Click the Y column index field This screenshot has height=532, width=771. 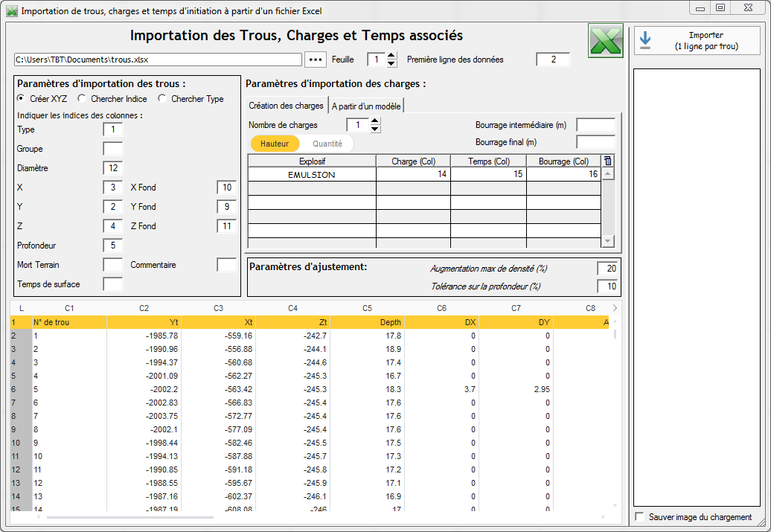[x=113, y=207]
